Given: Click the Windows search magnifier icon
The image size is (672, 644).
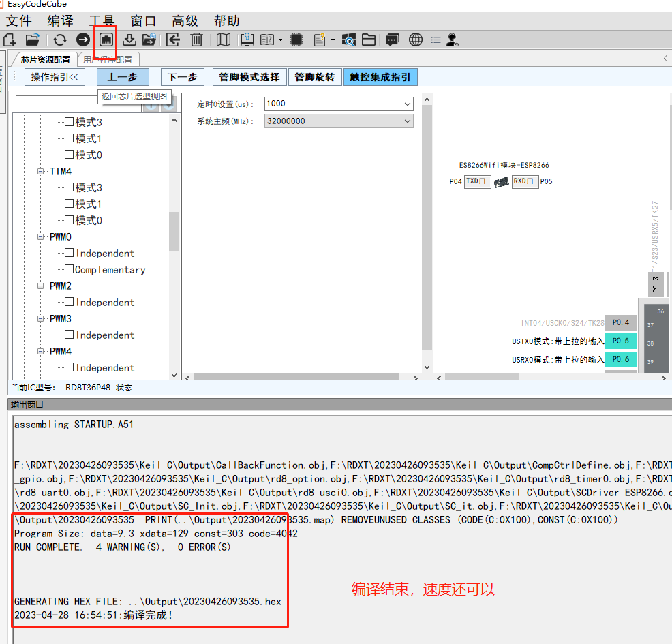Looking at the screenshot, I should (348, 40).
